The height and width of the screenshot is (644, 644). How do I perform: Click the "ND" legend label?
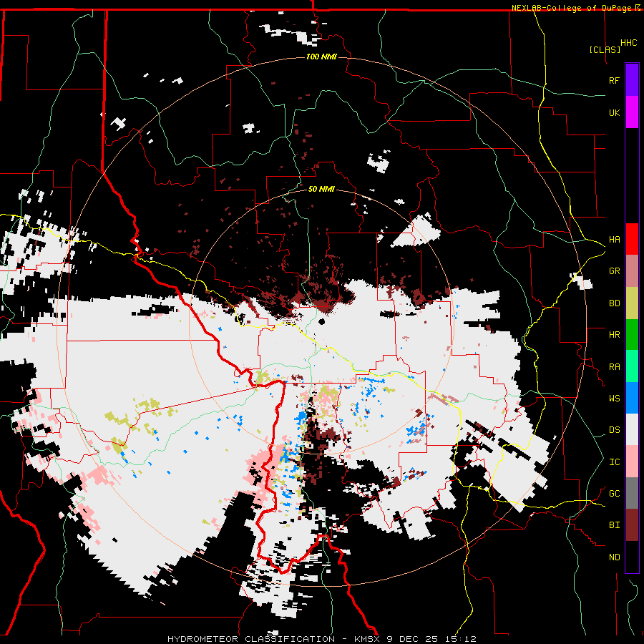coord(614,557)
